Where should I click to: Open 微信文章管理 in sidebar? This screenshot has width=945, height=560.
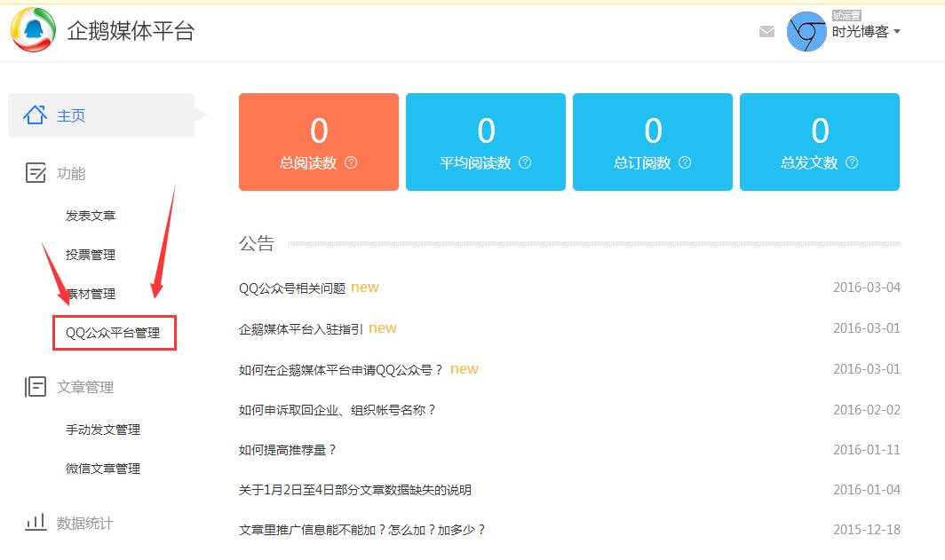point(103,469)
